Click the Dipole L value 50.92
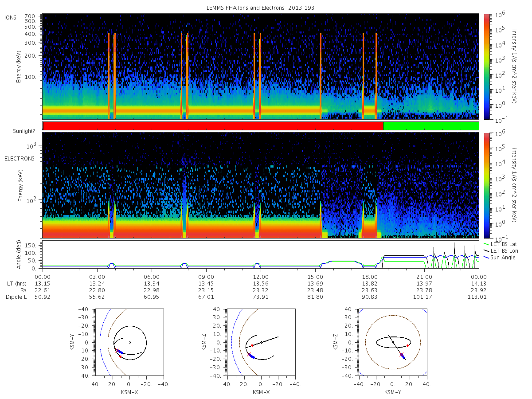 point(43,297)
